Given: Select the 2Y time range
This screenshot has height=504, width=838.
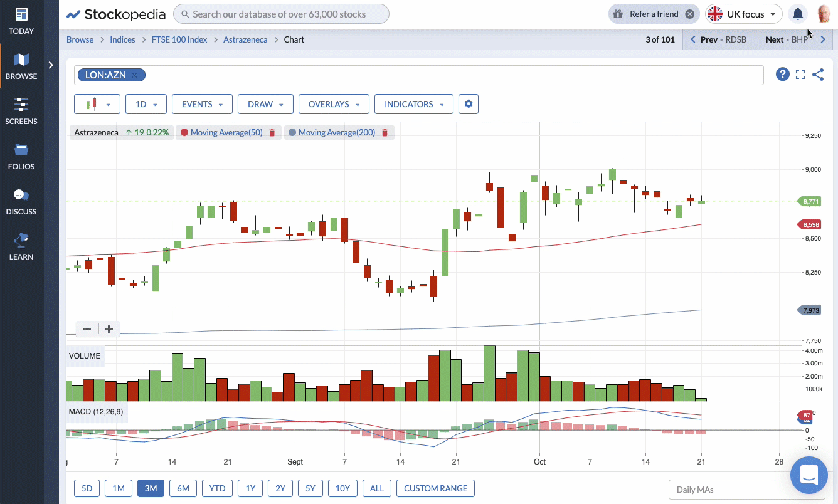Looking at the screenshot, I should pyautogui.click(x=280, y=488).
